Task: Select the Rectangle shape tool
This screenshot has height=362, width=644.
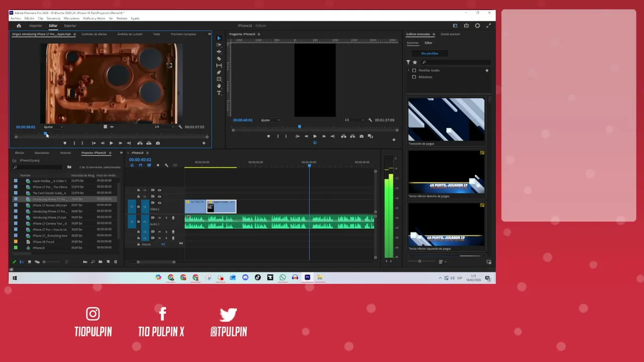Action: coord(218,79)
